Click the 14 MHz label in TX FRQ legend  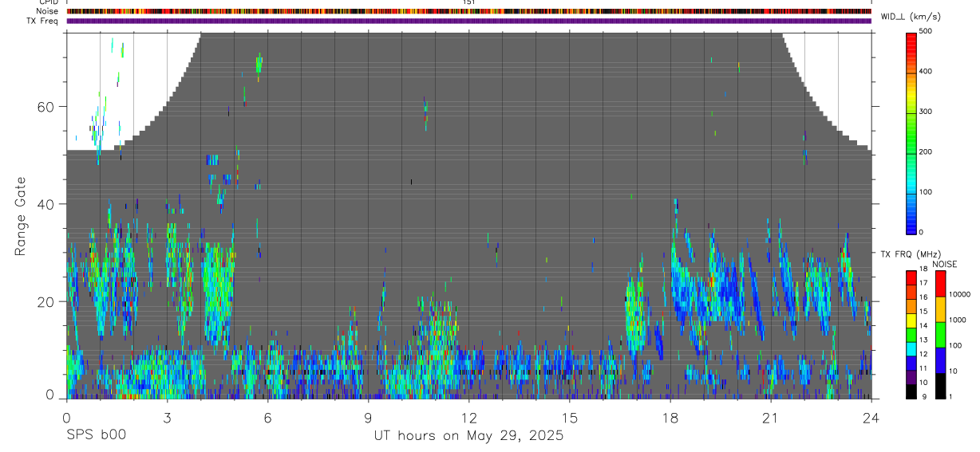click(923, 326)
